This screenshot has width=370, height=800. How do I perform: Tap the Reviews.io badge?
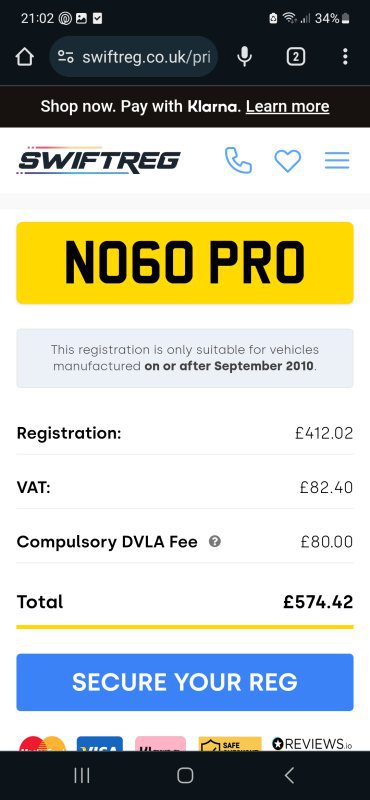[312, 743]
